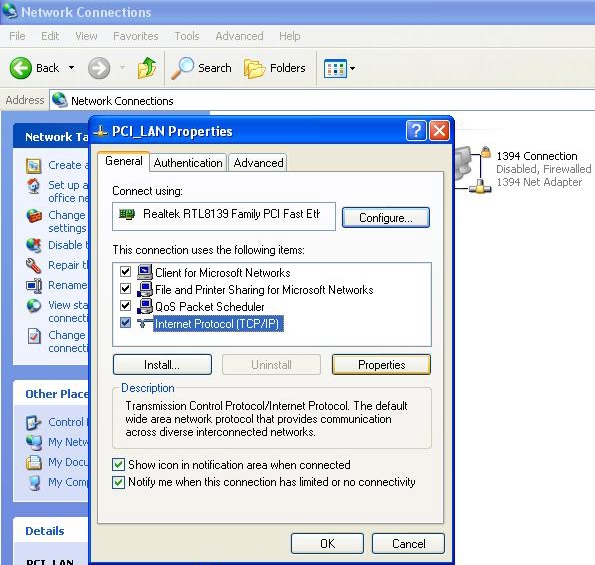Click the 1394 Connection adapter icon
The image size is (595, 565).
pyautogui.click(x=473, y=169)
